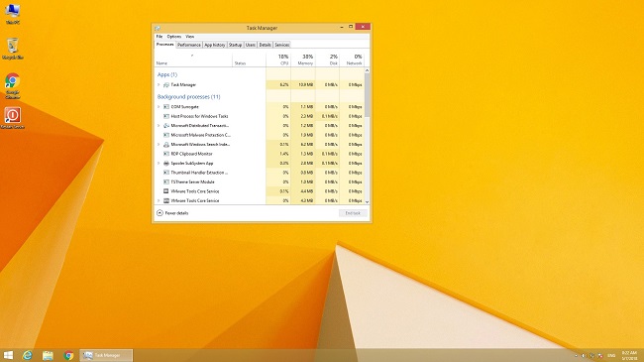
Task: Sort processes by the CPU column
Action: pyautogui.click(x=278, y=60)
